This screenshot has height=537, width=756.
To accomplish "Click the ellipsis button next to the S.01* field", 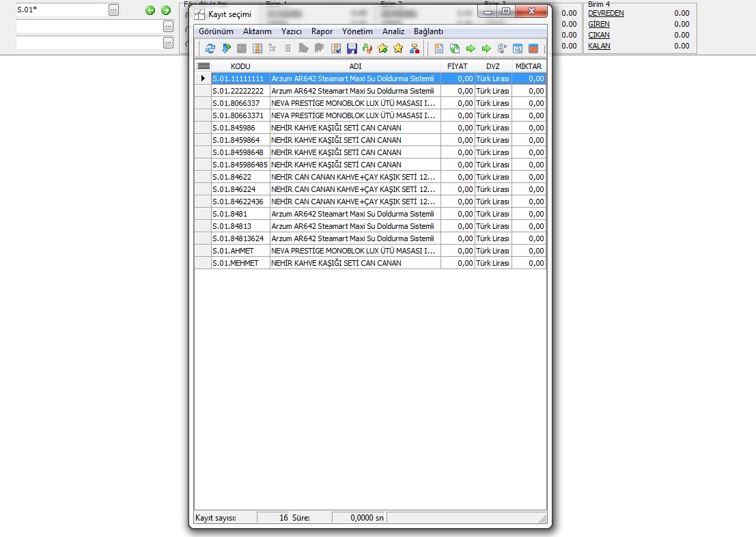I will pyautogui.click(x=113, y=10).
